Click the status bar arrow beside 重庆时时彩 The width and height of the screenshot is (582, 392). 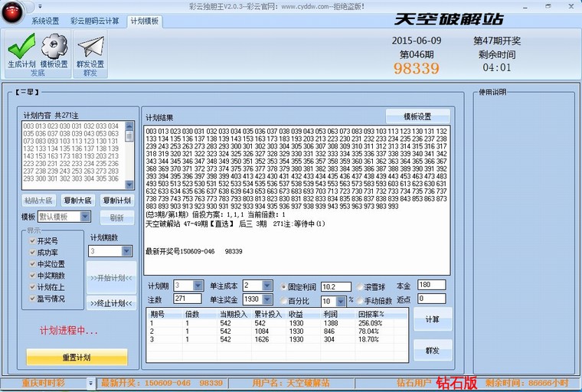[90, 382]
